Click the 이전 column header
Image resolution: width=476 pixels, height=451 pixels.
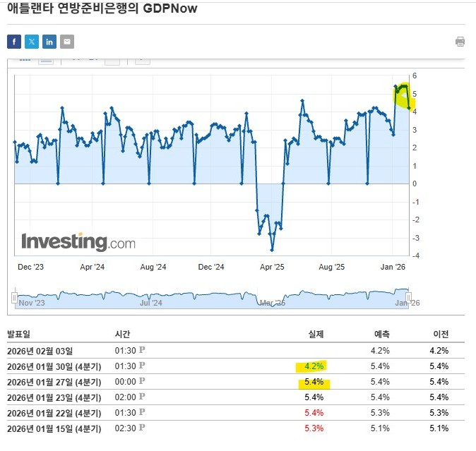pyautogui.click(x=441, y=333)
